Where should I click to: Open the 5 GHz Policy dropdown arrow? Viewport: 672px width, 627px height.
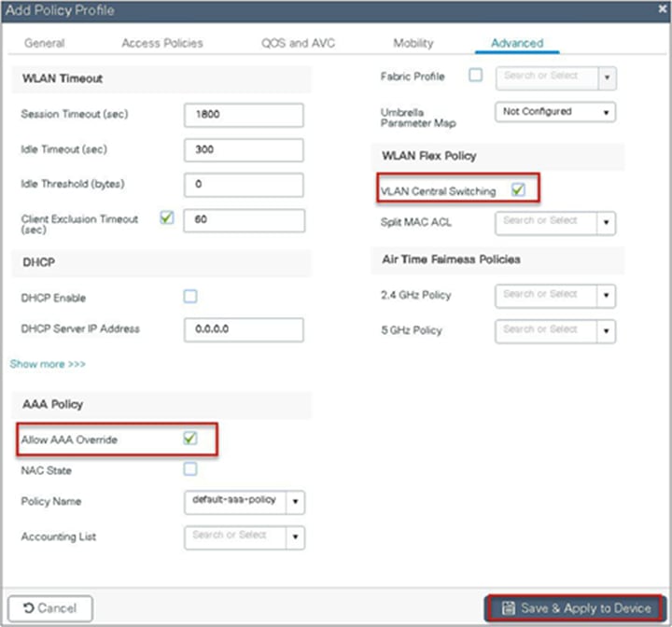point(606,331)
